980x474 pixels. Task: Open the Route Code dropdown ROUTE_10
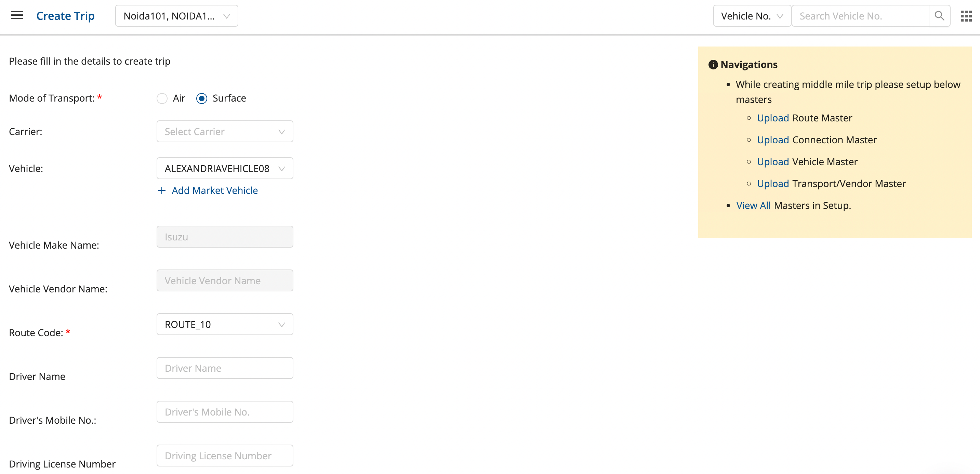[x=224, y=325]
